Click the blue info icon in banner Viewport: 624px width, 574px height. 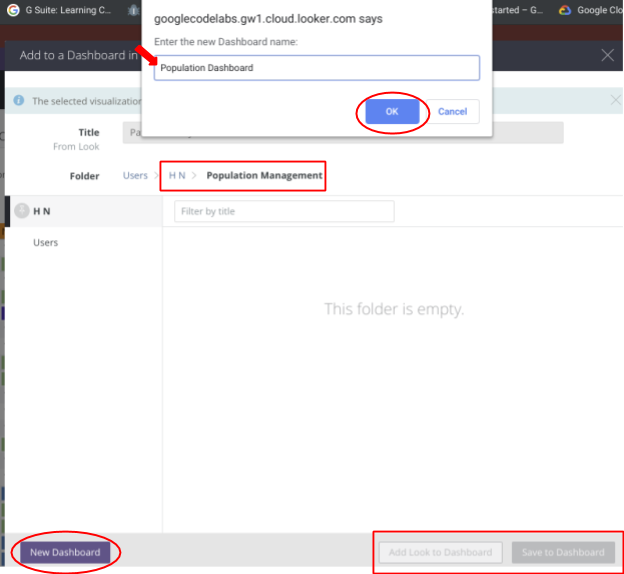tap(18, 101)
